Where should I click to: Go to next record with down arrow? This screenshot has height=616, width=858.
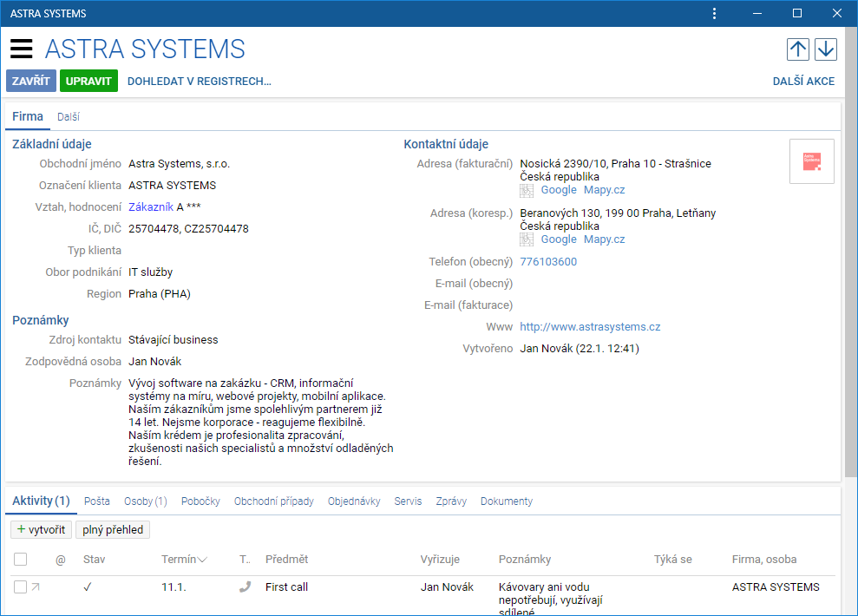pyautogui.click(x=826, y=49)
